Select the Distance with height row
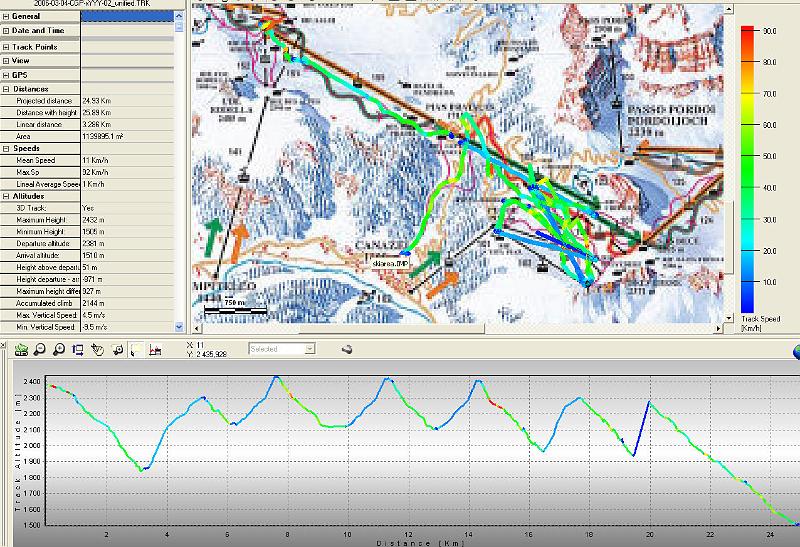This screenshot has width=800, height=547. tap(87, 113)
